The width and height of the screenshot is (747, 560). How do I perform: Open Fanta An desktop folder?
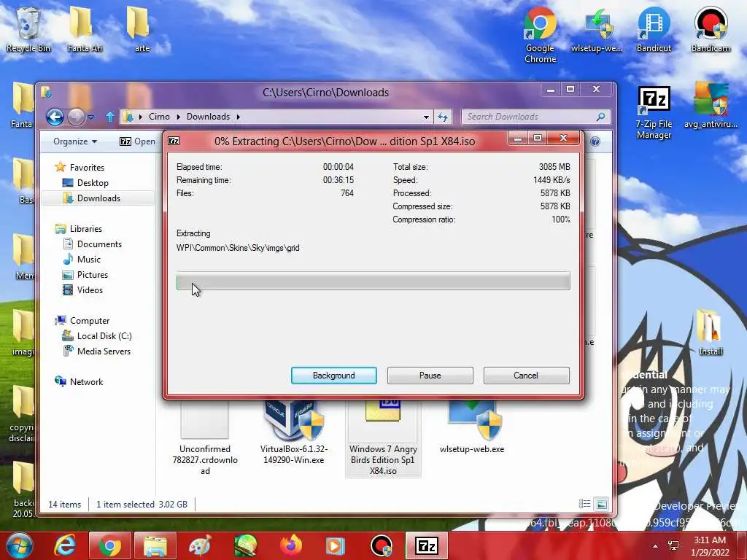85,29
